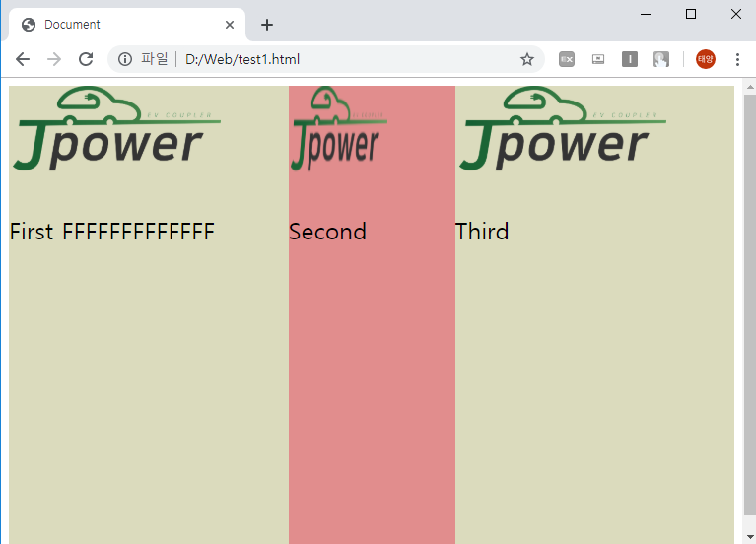756x544 pixels.
Task: Select the Document tab
Action: pyautogui.click(x=128, y=25)
